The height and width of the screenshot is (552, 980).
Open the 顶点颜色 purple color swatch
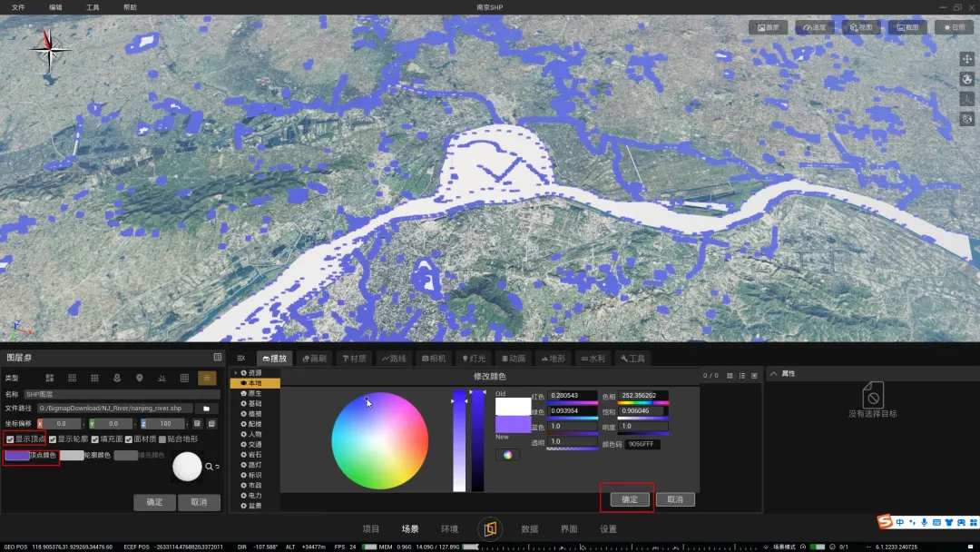[x=17, y=455]
